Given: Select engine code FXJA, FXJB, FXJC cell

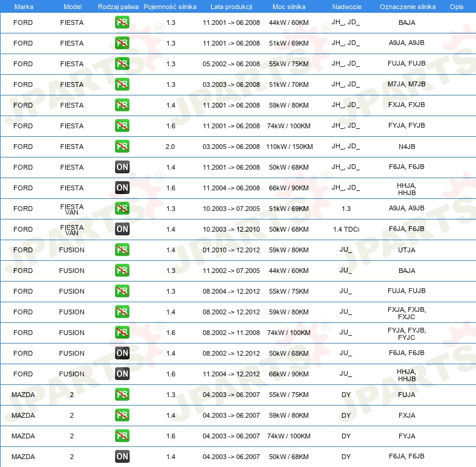Looking at the screenshot, I should (x=407, y=313).
